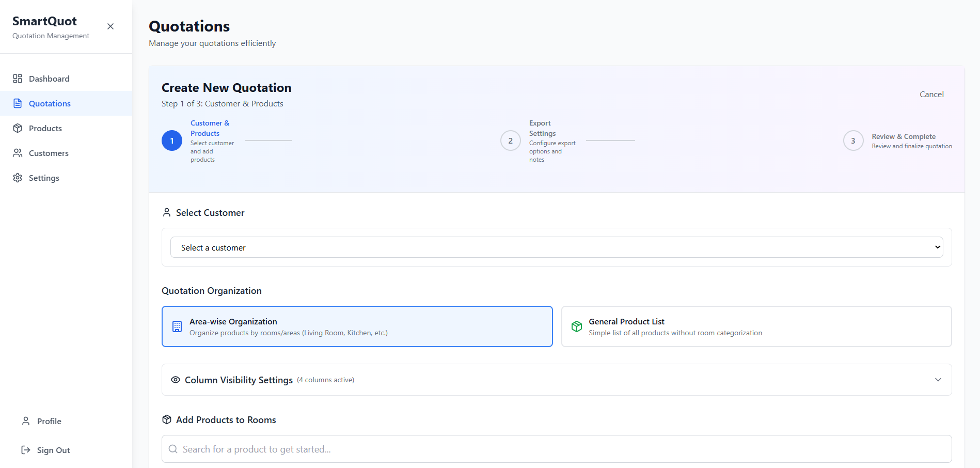The height and width of the screenshot is (468, 980).
Task: Open the Select a customer dropdown
Action: (x=556, y=247)
